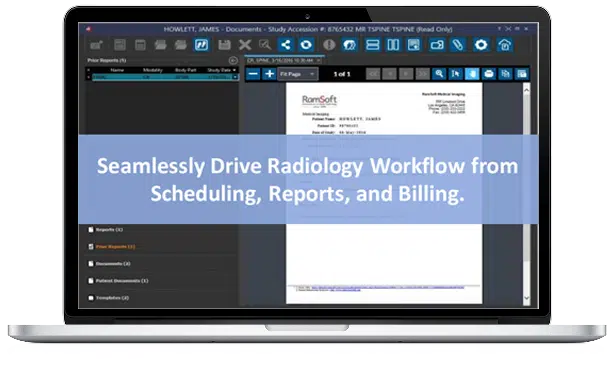Select the horizontal split layout icon
This screenshot has height=367, width=616.
click(x=372, y=45)
